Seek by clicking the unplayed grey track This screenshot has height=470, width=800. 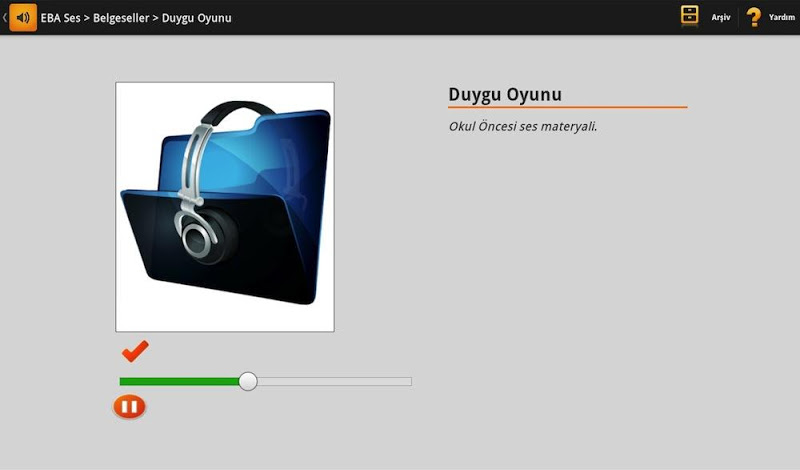(x=334, y=381)
